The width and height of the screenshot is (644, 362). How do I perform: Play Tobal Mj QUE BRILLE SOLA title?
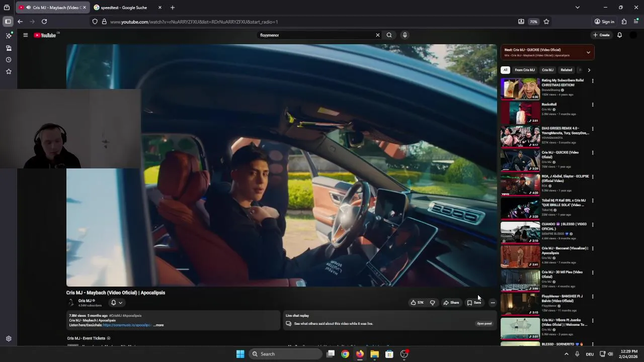click(x=564, y=203)
